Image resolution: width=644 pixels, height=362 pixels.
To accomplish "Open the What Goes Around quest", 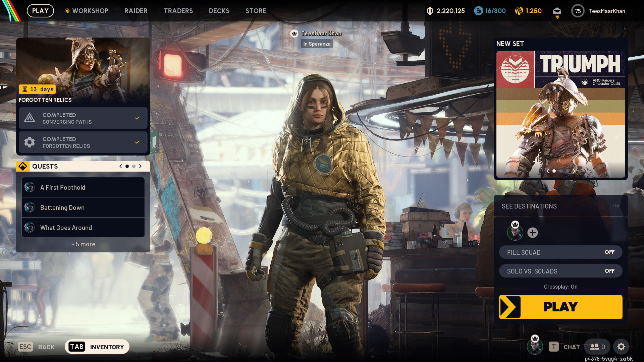I will point(83,228).
